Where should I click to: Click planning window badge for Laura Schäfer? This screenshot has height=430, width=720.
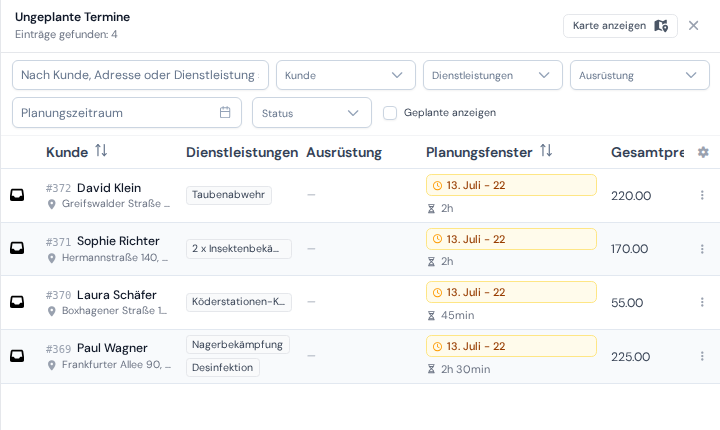[x=511, y=292]
